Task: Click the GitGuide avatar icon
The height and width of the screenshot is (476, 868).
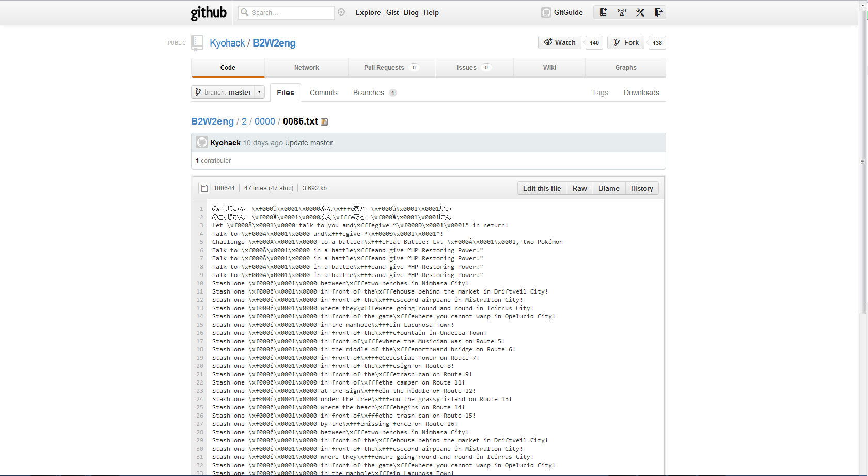Action: point(546,12)
